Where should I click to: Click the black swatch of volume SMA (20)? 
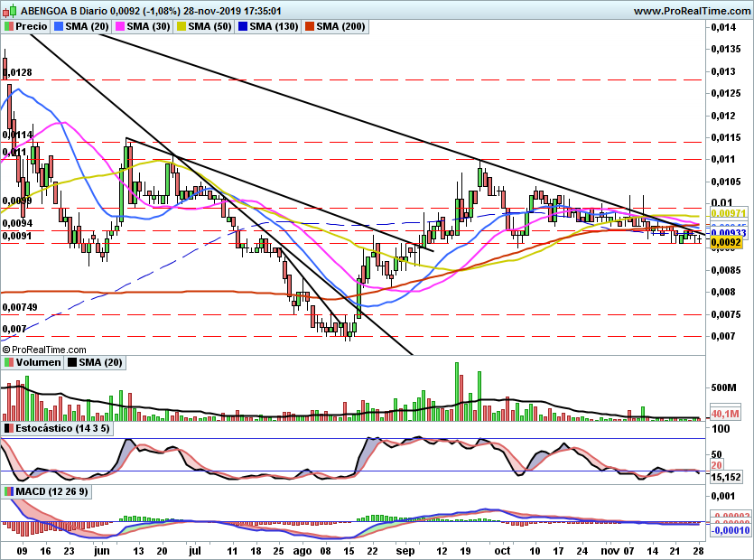[72, 362]
